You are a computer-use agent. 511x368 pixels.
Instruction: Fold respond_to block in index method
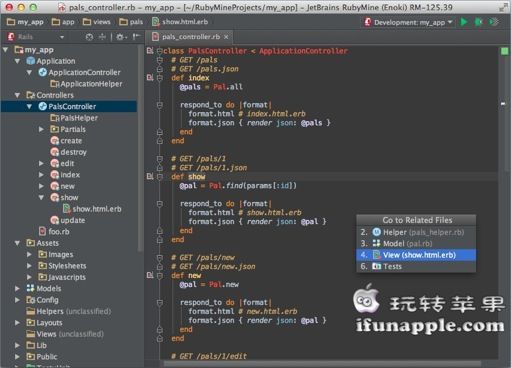[x=160, y=105]
